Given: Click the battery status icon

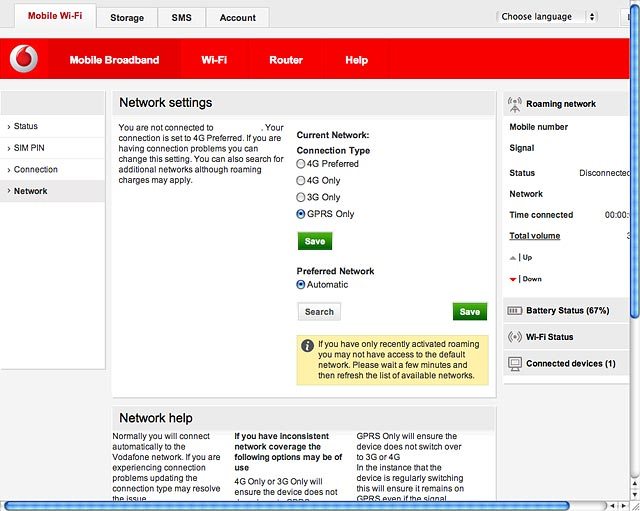Looking at the screenshot, I should click(514, 311).
